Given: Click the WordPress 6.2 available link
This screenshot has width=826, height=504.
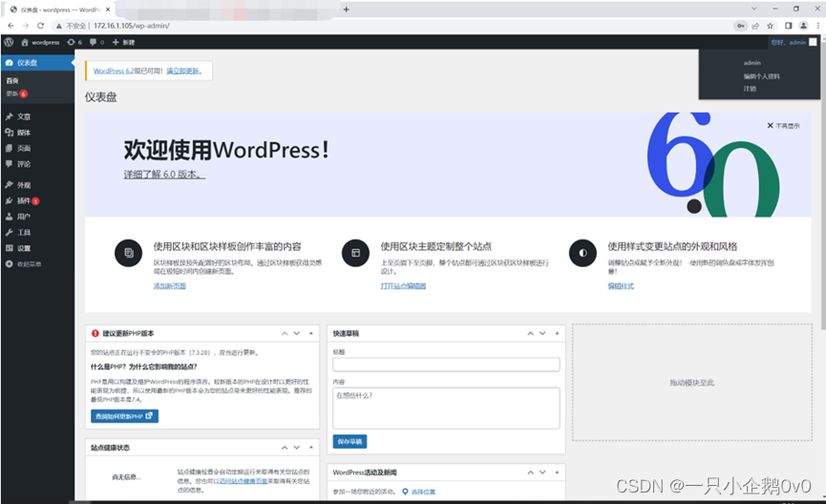Looking at the screenshot, I should tap(114, 71).
